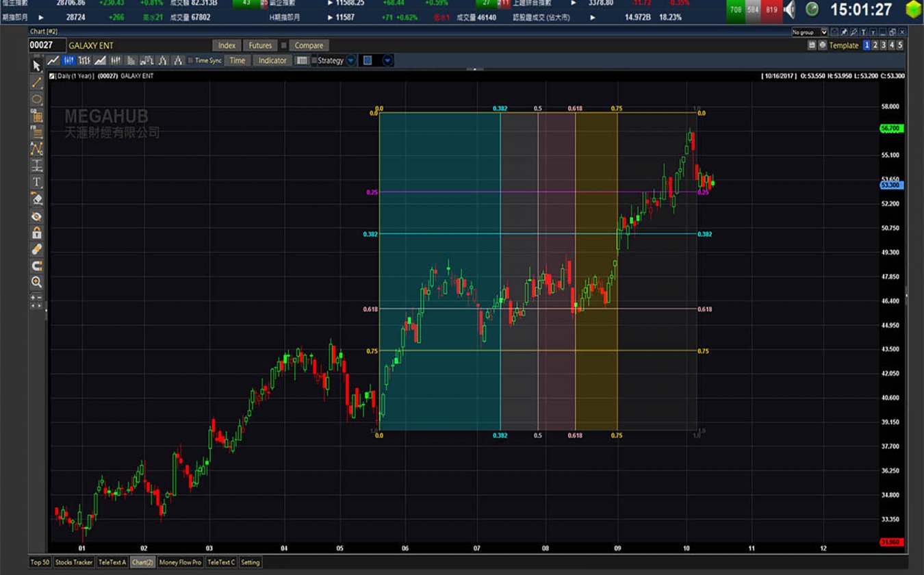Click the green 708 advancers counter
924x575 pixels.
(x=736, y=10)
